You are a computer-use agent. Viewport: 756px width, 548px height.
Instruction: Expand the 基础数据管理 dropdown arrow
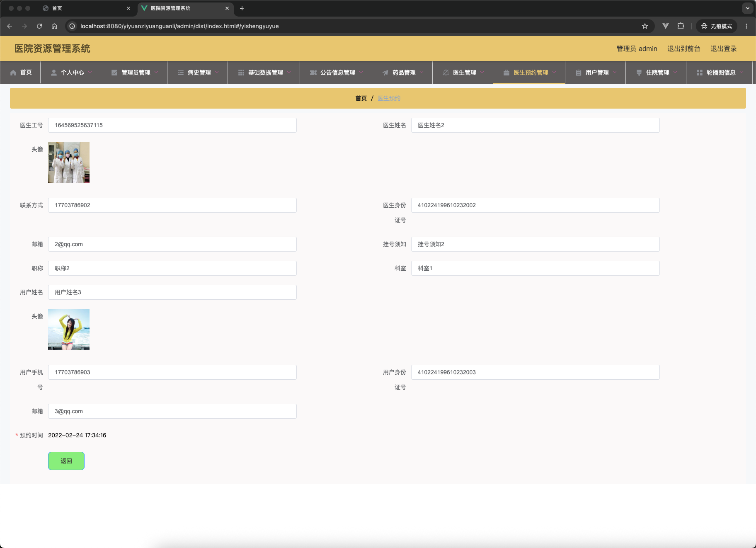[289, 72]
